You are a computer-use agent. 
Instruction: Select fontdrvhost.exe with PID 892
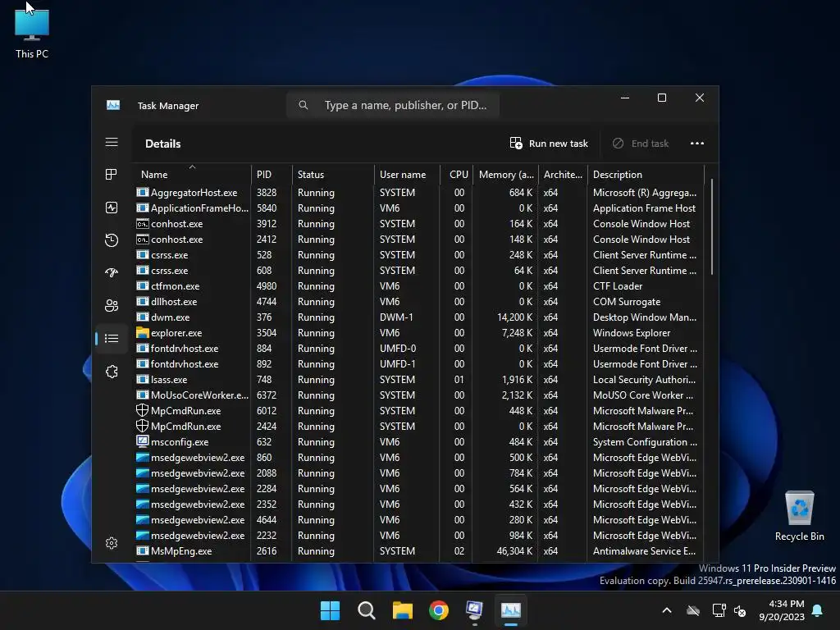419,363
